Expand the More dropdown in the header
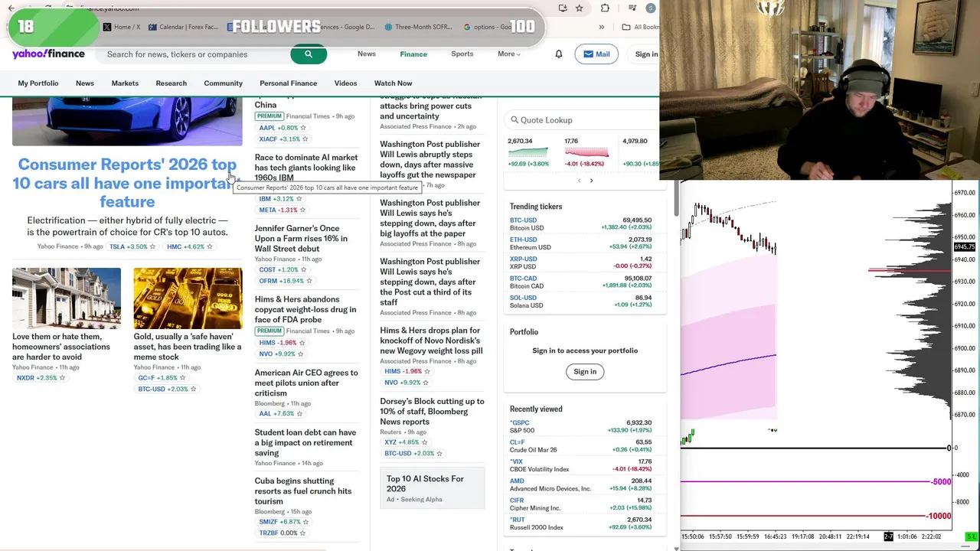980x551 pixels. (509, 54)
